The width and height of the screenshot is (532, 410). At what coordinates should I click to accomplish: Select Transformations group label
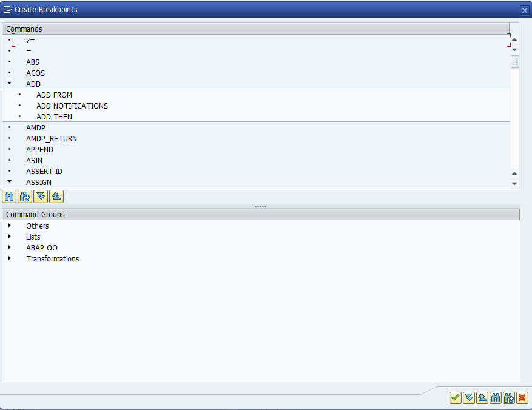click(53, 258)
